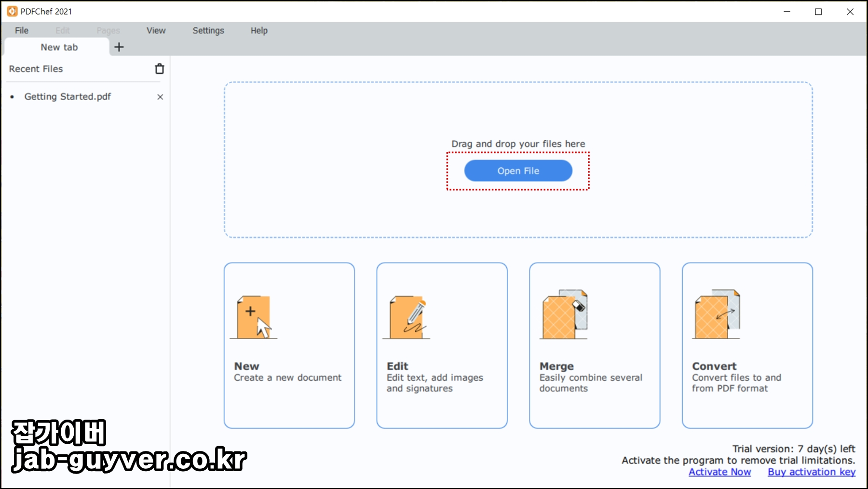Select the Edit card title text
The width and height of the screenshot is (868, 489).
[x=397, y=366]
